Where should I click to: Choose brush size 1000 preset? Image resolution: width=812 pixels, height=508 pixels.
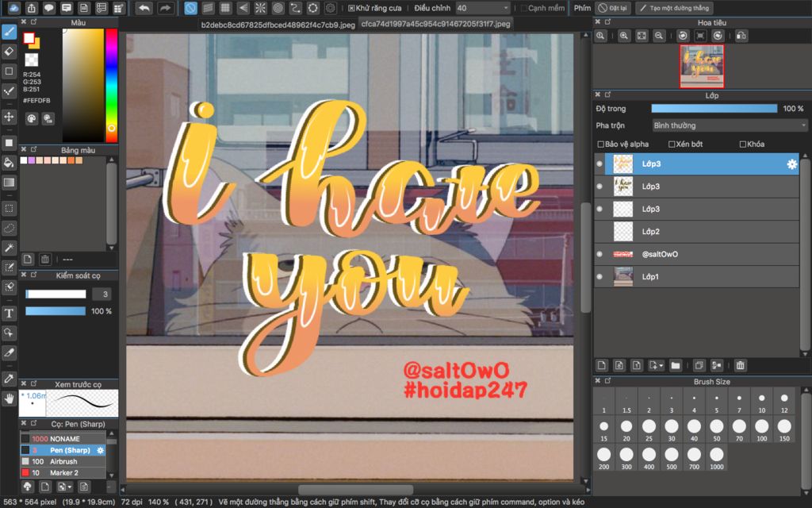[717, 458]
